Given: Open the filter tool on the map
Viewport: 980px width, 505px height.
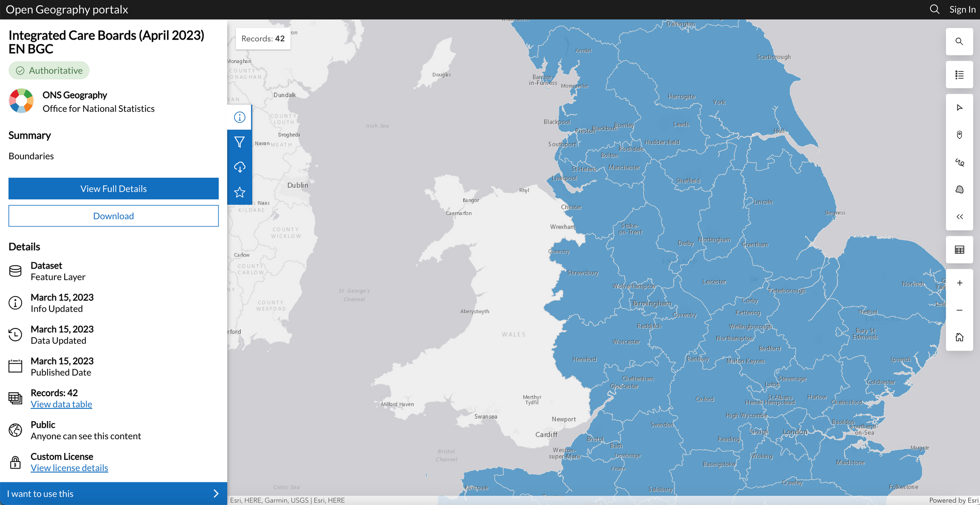Looking at the screenshot, I should 240,142.
